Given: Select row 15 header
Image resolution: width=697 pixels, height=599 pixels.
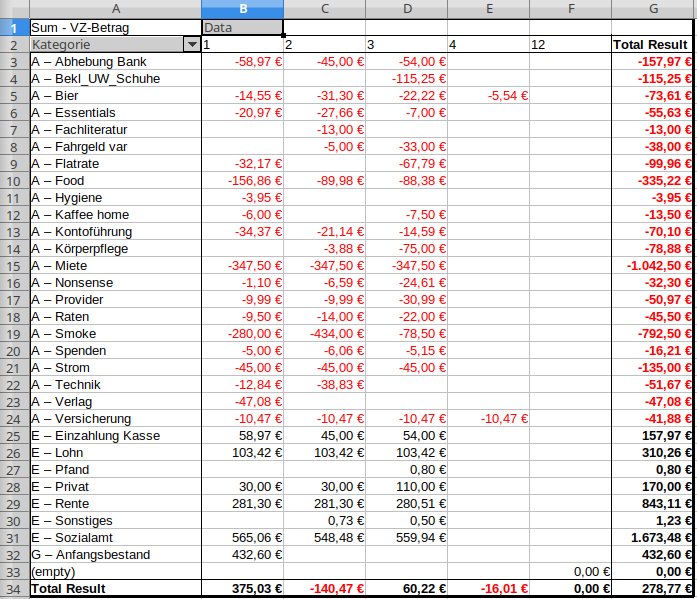Looking at the screenshot, I should click(14, 266).
